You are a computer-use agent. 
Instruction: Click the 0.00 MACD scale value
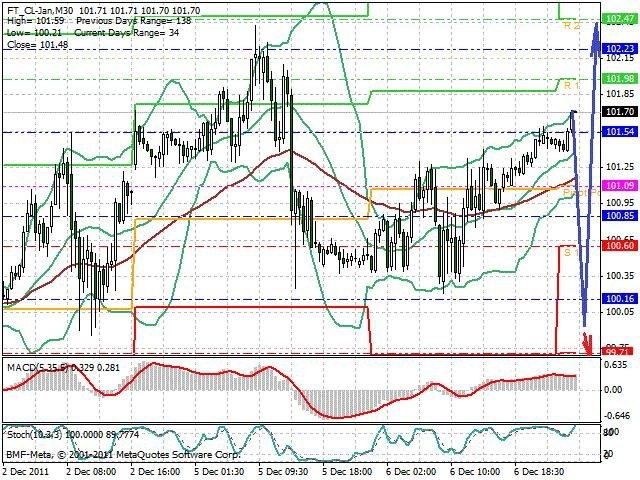613,390
